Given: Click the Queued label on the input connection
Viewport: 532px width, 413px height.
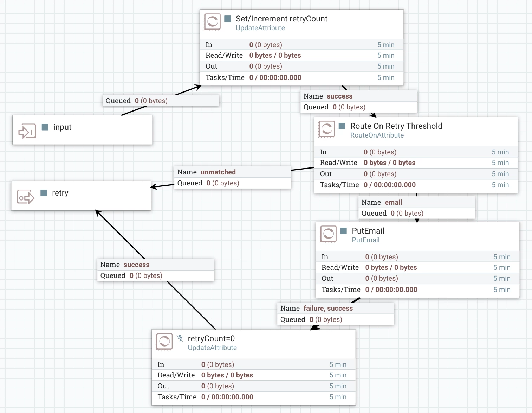Looking at the screenshot, I should (x=118, y=101).
